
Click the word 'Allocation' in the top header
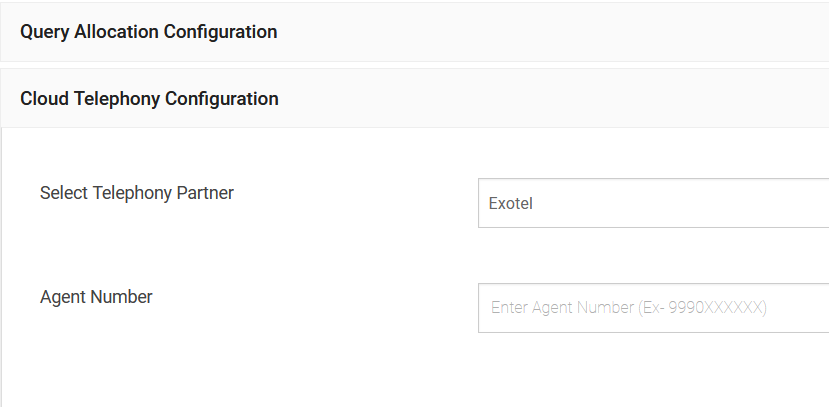(x=116, y=32)
